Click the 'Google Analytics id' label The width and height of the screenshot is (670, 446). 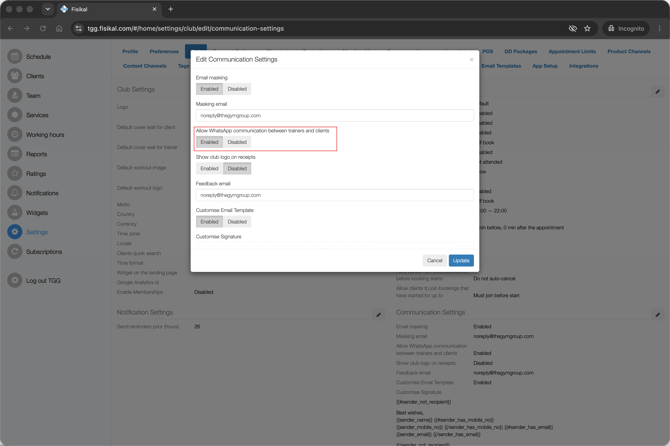tap(138, 282)
